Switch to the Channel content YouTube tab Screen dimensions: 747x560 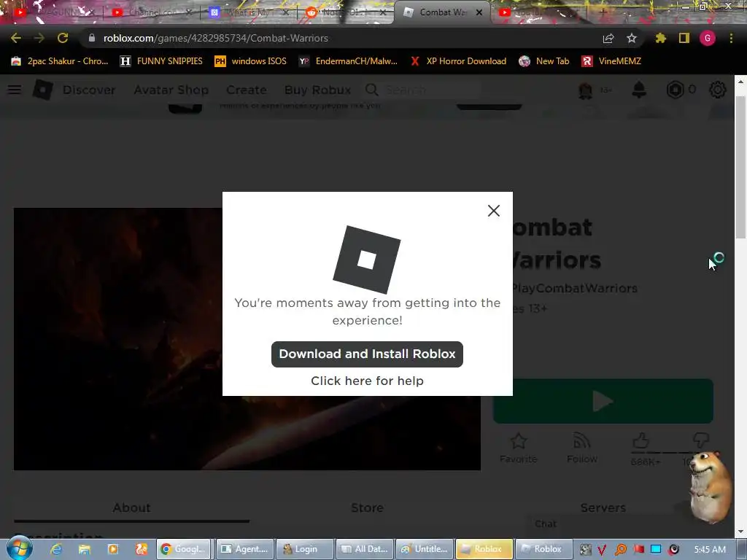tap(150, 12)
